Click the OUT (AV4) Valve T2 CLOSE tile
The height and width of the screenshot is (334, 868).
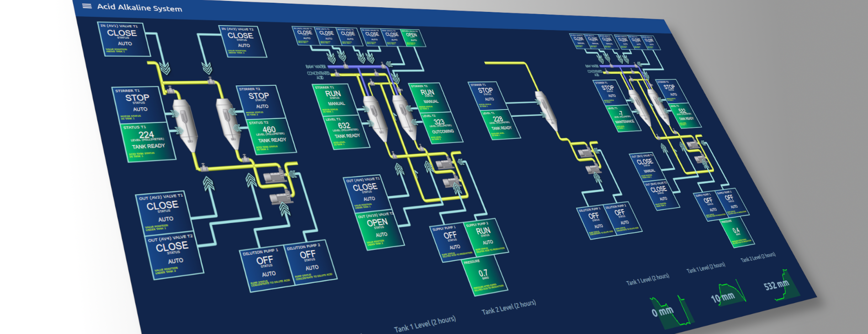pyautogui.click(x=174, y=255)
